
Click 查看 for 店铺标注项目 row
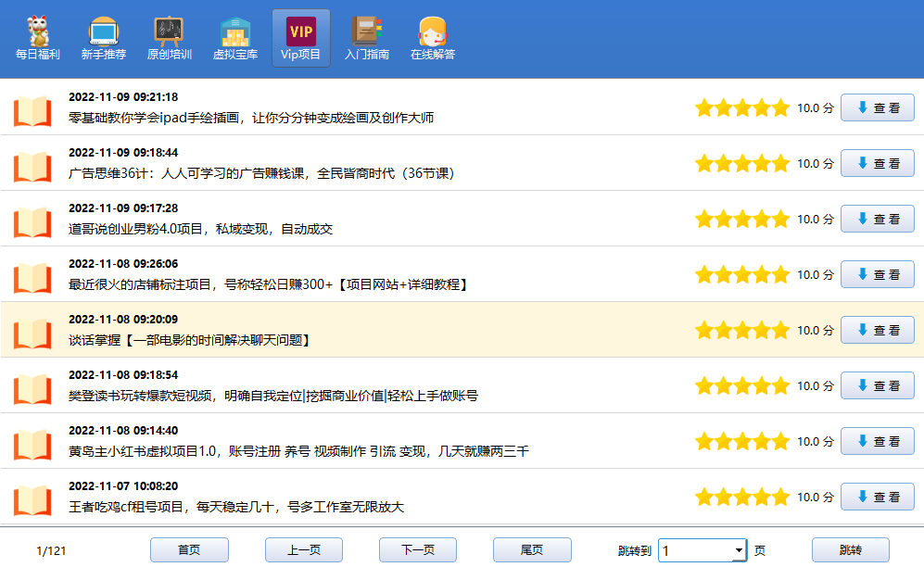(x=878, y=274)
